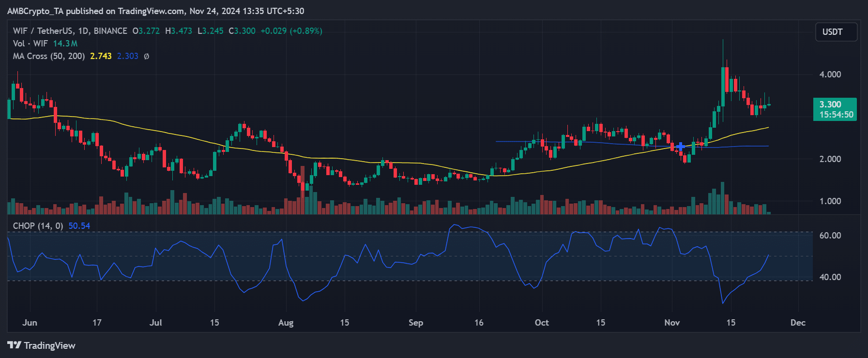868x358 pixels.
Task: Click the TradingView logo at bottom left
Action: (x=42, y=345)
